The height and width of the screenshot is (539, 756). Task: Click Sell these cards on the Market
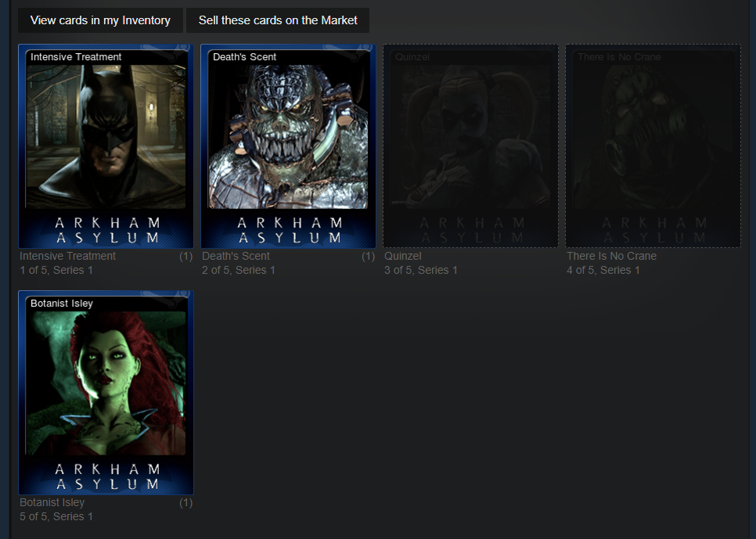point(278,20)
